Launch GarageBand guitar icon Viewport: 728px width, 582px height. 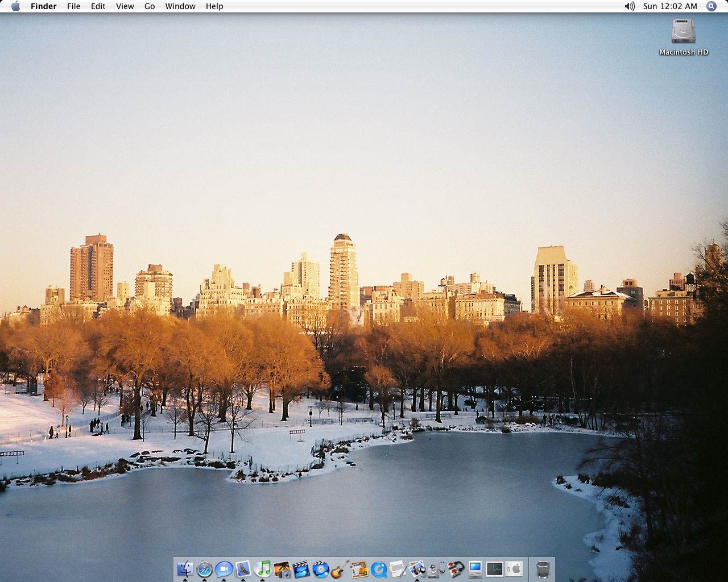pos(340,569)
